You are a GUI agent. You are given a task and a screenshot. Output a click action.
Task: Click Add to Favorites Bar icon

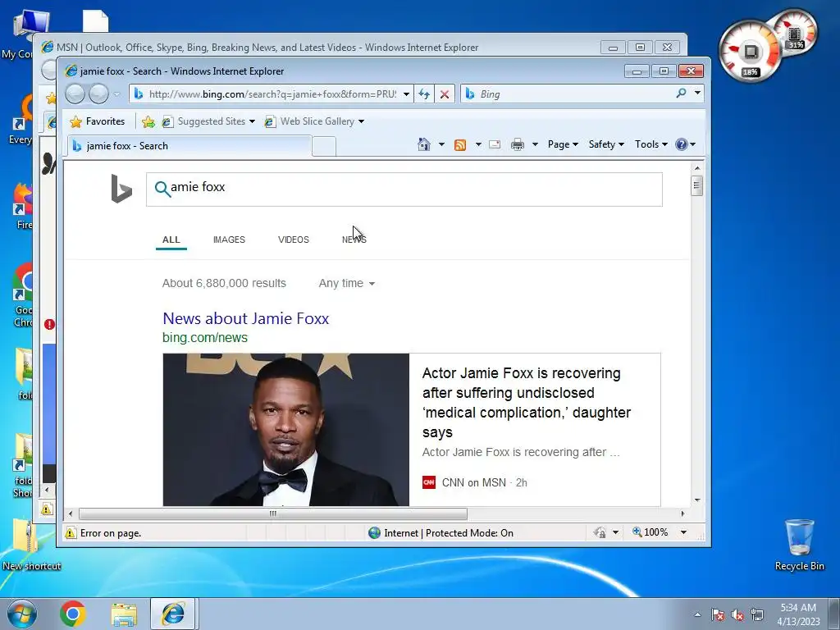pyautogui.click(x=148, y=121)
